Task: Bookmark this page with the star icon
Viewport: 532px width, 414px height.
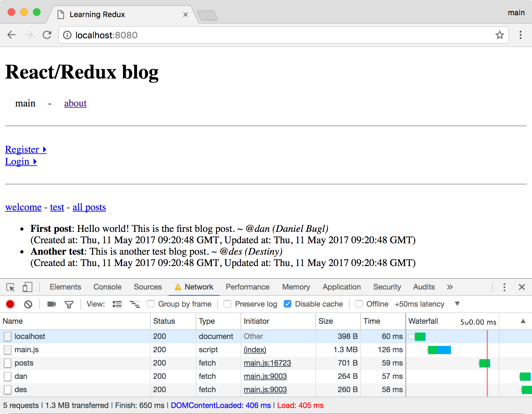Action: coord(499,35)
